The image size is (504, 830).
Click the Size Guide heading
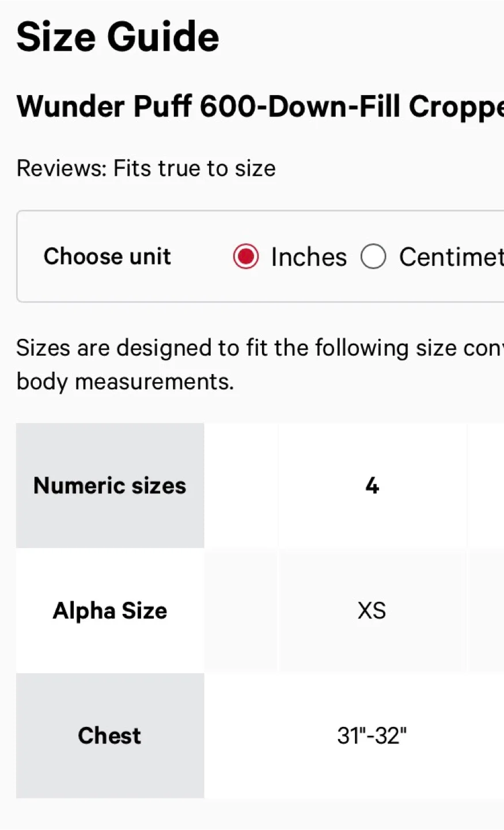[118, 37]
